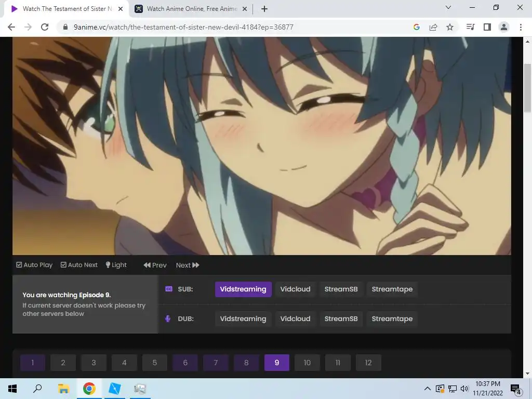Viewport: 532px width, 399px height.
Task: Select DUB Vidcloud server
Action: pyautogui.click(x=295, y=319)
